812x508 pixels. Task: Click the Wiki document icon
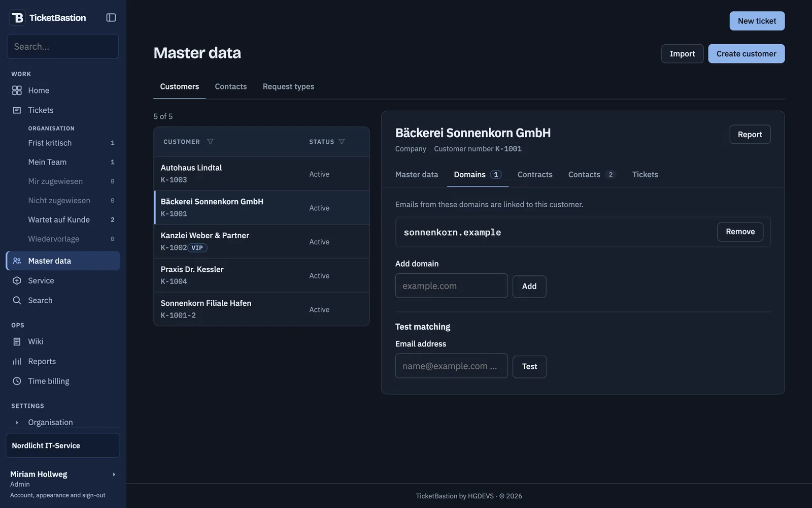(x=17, y=341)
